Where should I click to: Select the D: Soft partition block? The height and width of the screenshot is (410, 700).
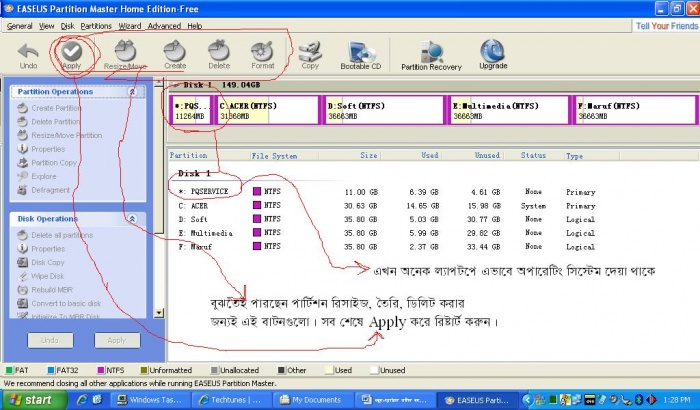coord(384,110)
